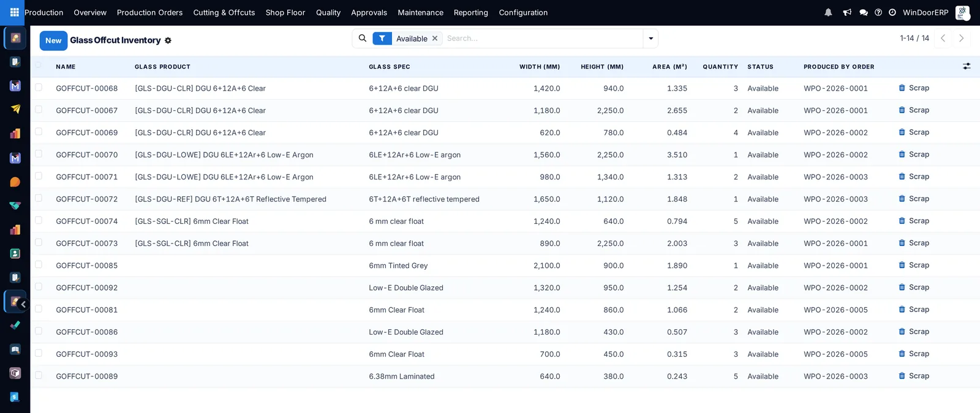Remove the Available filter tag
Screen dimensions: 980x413
pyautogui.click(x=435, y=38)
